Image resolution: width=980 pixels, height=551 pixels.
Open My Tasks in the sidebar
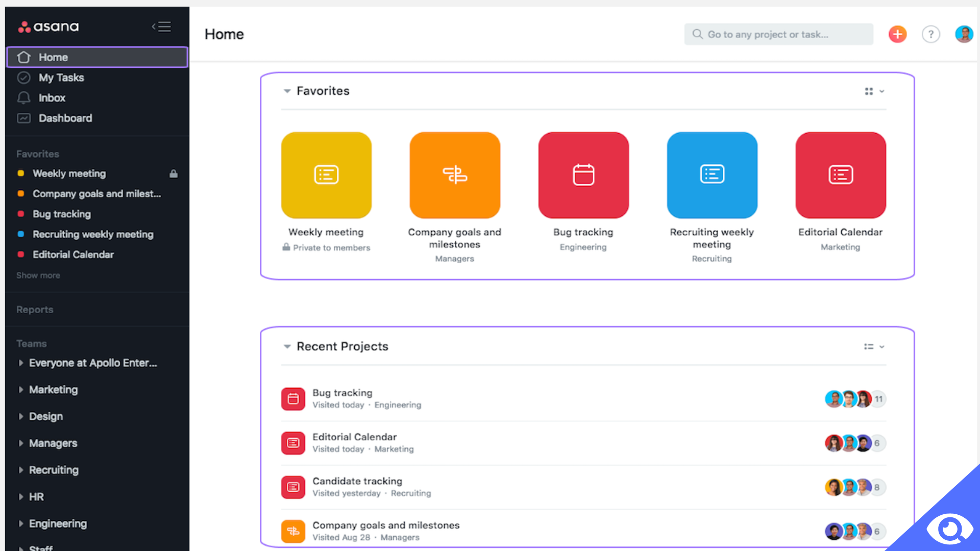pos(61,78)
